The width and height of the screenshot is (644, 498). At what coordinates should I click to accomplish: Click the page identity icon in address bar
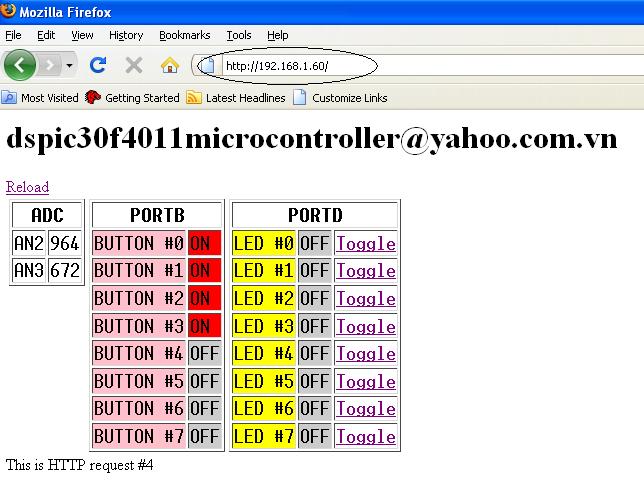coord(207,66)
